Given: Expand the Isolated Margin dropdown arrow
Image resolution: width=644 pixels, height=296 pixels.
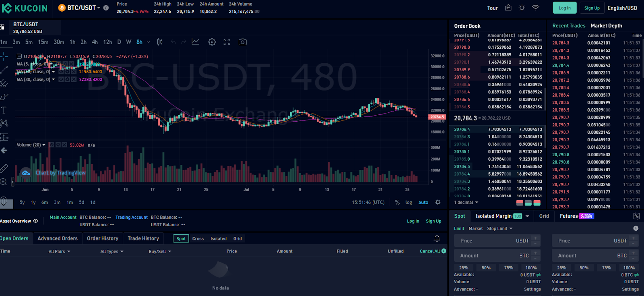Looking at the screenshot, I should [x=527, y=216].
